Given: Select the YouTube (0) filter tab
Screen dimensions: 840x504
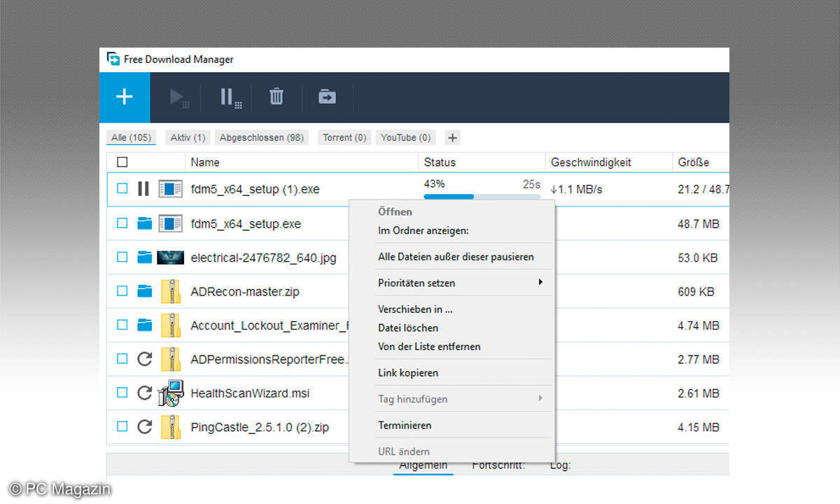Looking at the screenshot, I should tap(406, 138).
